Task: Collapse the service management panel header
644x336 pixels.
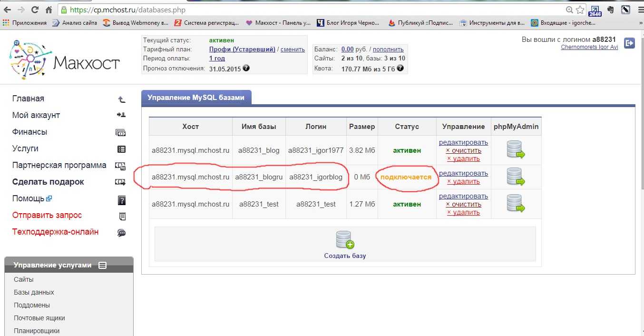Action: (x=103, y=266)
